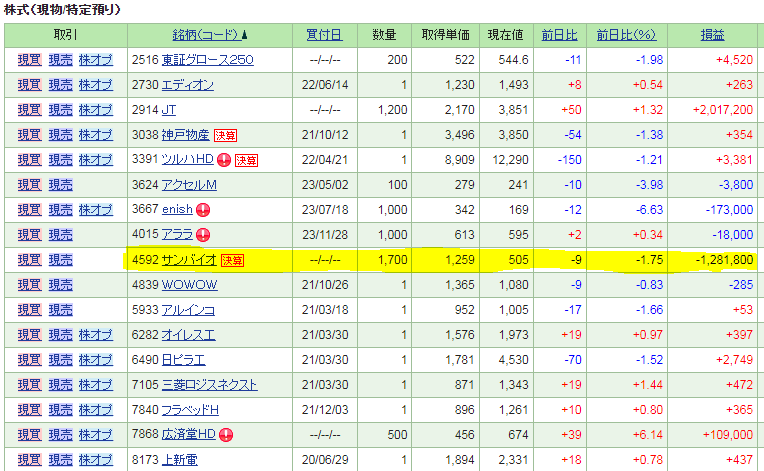This screenshot has width=764, height=471.
Task: Click 株オプ for ツルハHD row
Action: (96, 160)
